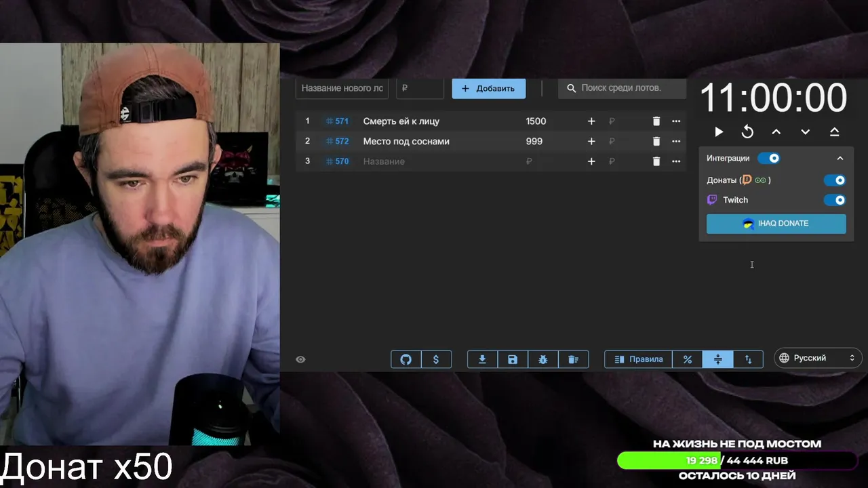Viewport: 868px width, 488px height.
Task: Toggle the Интеграции master switch
Action: tap(769, 158)
